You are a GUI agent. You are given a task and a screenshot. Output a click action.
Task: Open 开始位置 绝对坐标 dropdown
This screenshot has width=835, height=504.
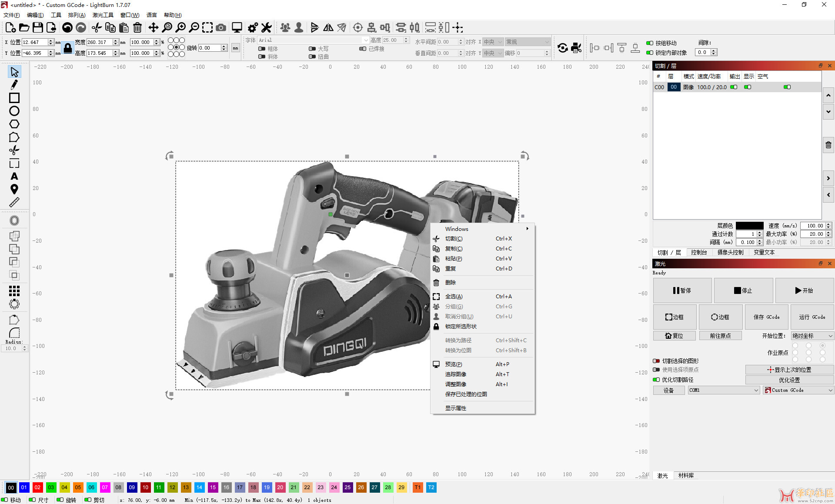coord(812,336)
